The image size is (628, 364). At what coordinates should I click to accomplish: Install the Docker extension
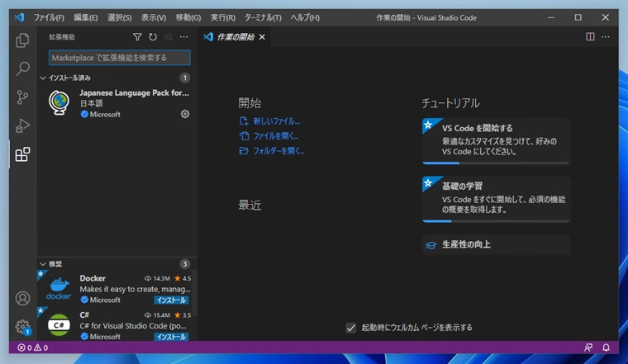(171, 300)
